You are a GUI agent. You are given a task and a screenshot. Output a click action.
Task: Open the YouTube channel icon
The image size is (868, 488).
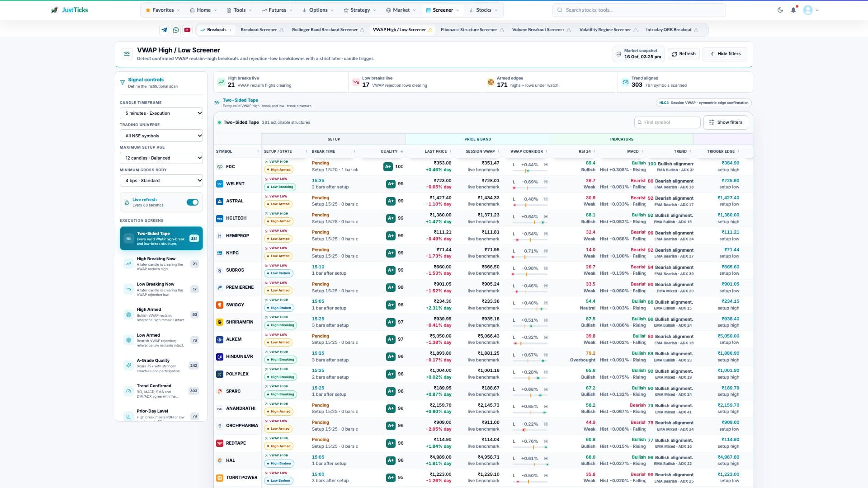click(x=187, y=30)
